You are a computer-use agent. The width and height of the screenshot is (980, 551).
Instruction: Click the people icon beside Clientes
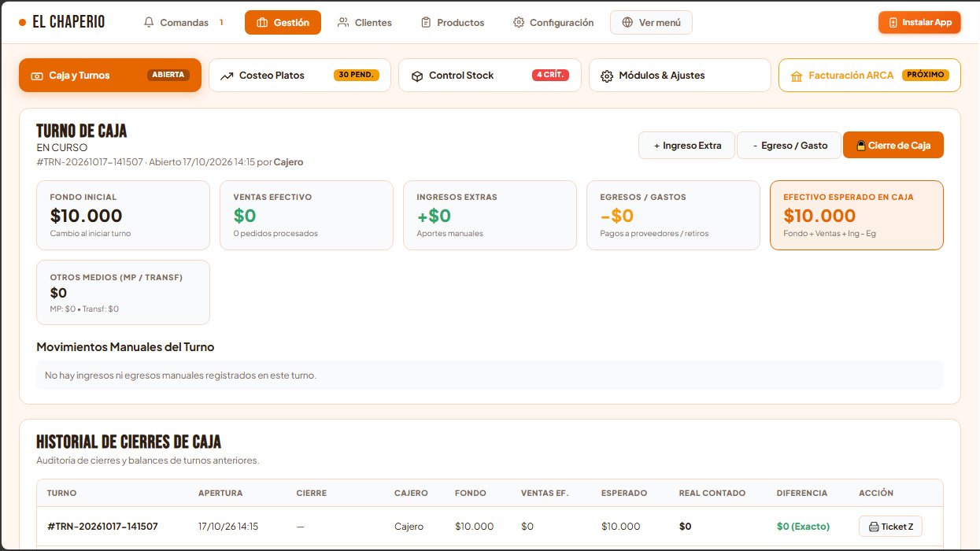[x=343, y=23]
